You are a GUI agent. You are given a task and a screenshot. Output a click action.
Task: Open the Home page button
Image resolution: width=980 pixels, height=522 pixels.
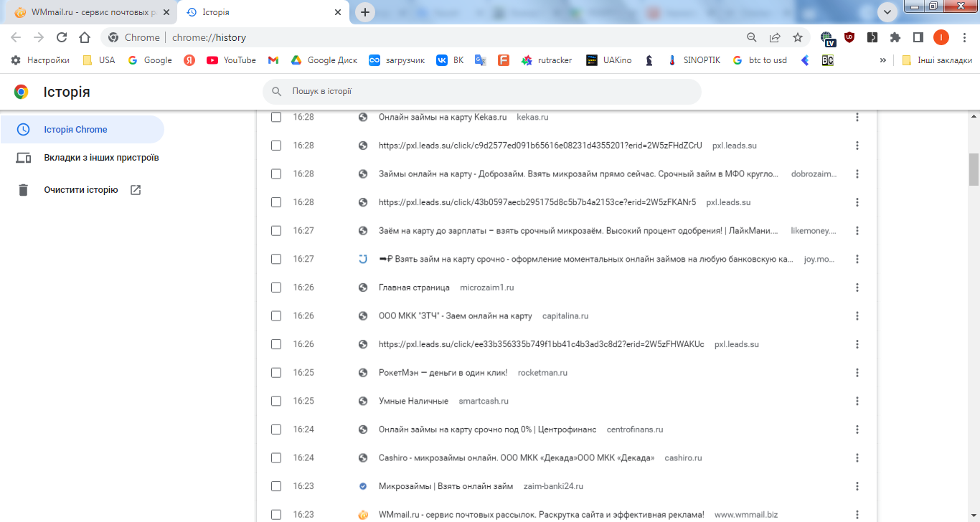coord(85,37)
